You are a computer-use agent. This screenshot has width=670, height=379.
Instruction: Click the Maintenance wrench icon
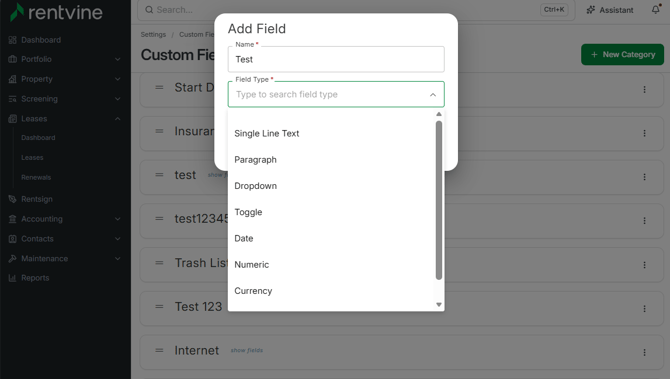coord(12,259)
